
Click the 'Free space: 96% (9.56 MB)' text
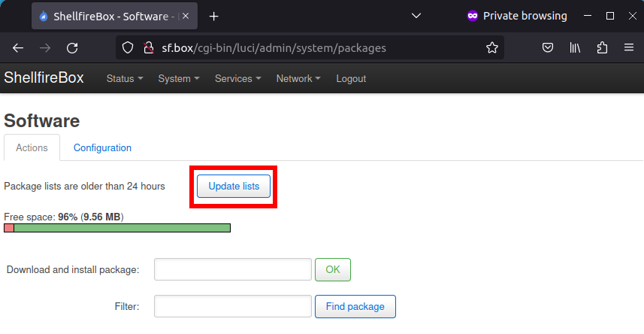point(64,217)
